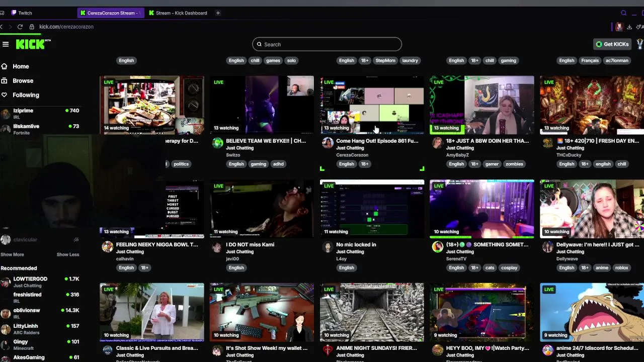Open No mic locked in thumbnail
Screen dimensions: 644x362
tap(372, 209)
